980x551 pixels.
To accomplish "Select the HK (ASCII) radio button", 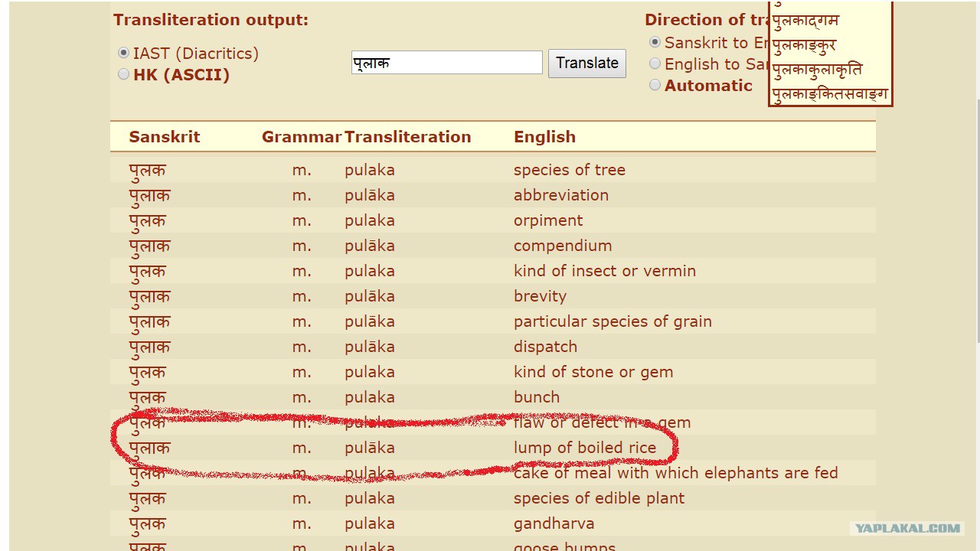I will [123, 75].
